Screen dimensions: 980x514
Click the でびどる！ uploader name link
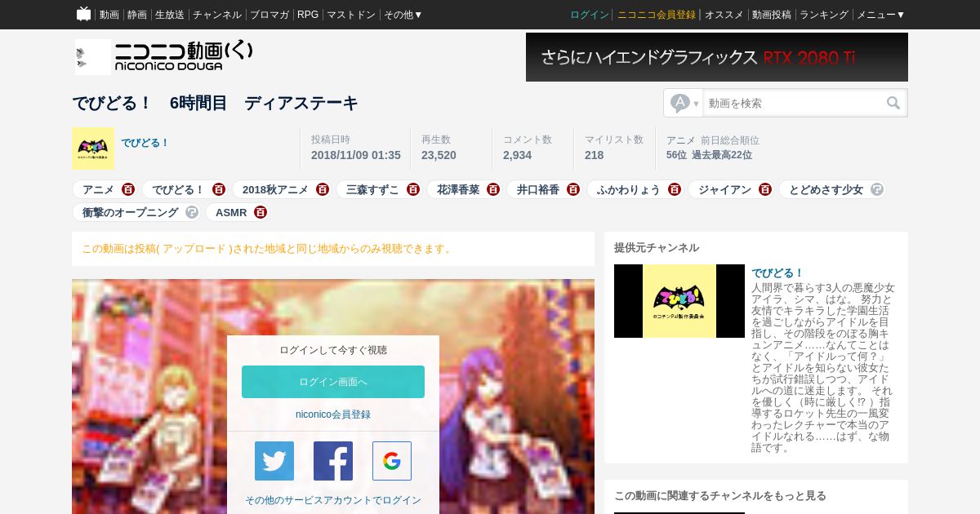click(145, 143)
